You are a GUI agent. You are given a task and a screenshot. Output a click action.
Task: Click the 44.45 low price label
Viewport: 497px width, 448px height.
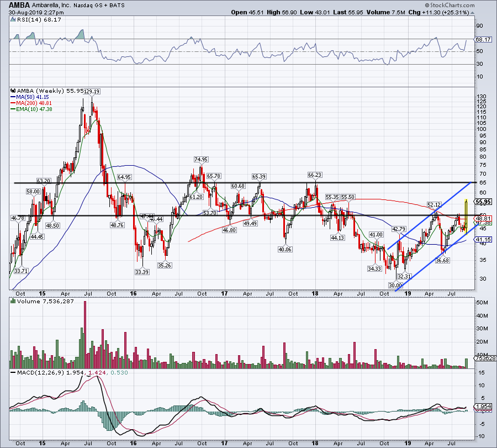(x=37, y=237)
